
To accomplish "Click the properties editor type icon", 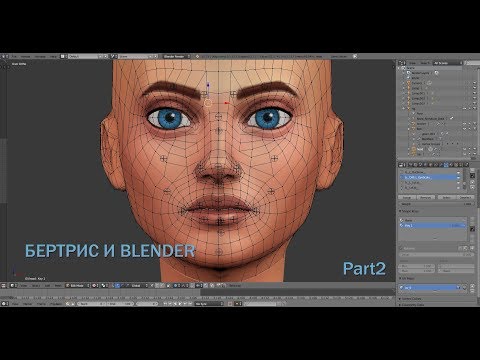I will pyautogui.click(x=401, y=165).
